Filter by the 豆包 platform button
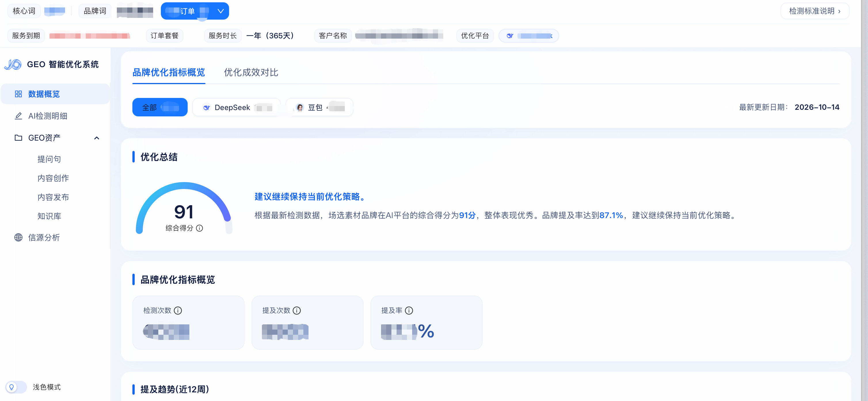The height and width of the screenshot is (401, 868). pyautogui.click(x=319, y=107)
